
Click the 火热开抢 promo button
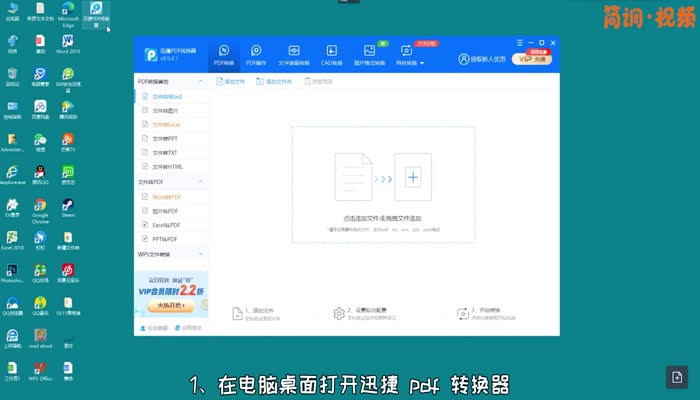click(x=171, y=305)
